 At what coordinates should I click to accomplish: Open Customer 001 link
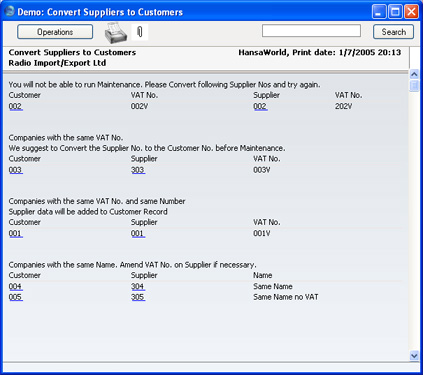15,233
